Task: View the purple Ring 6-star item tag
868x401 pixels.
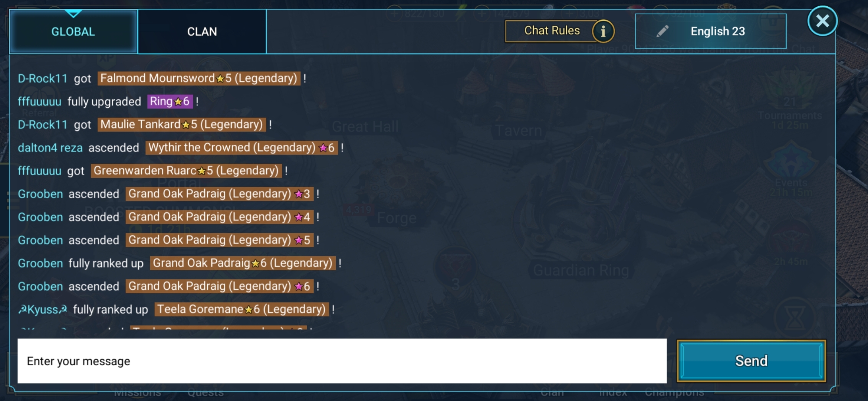Action: coord(170,101)
